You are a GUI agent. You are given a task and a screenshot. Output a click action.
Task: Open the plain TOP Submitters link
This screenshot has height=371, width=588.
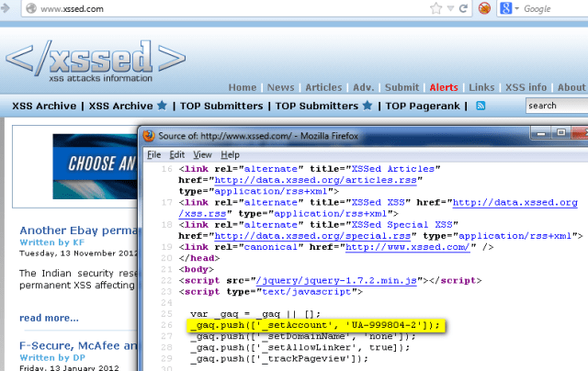221,106
